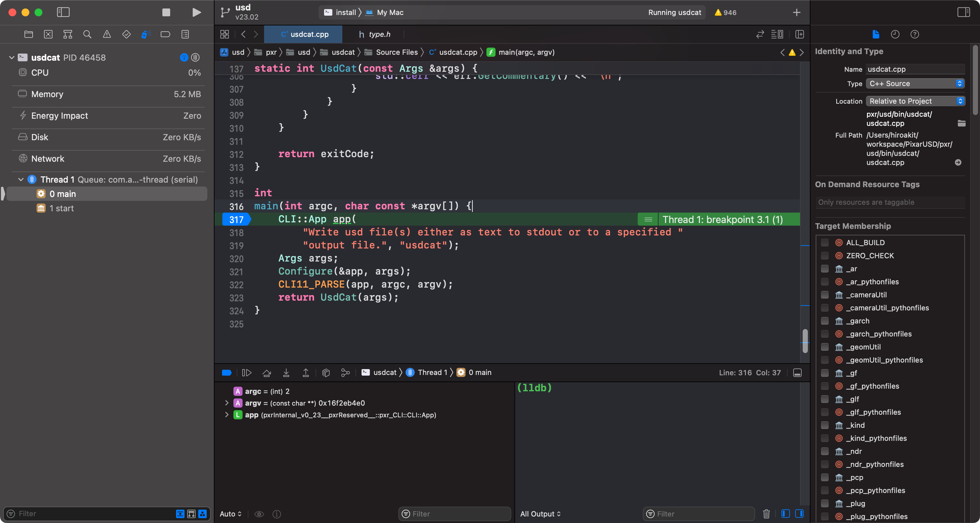980x523 pixels.
Task: Check ALL_BUILD target membership
Action: click(x=824, y=243)
